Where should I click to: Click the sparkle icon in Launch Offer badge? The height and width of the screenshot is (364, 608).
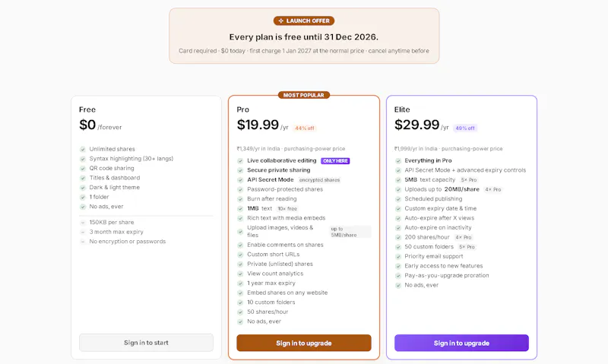[280, 21]
